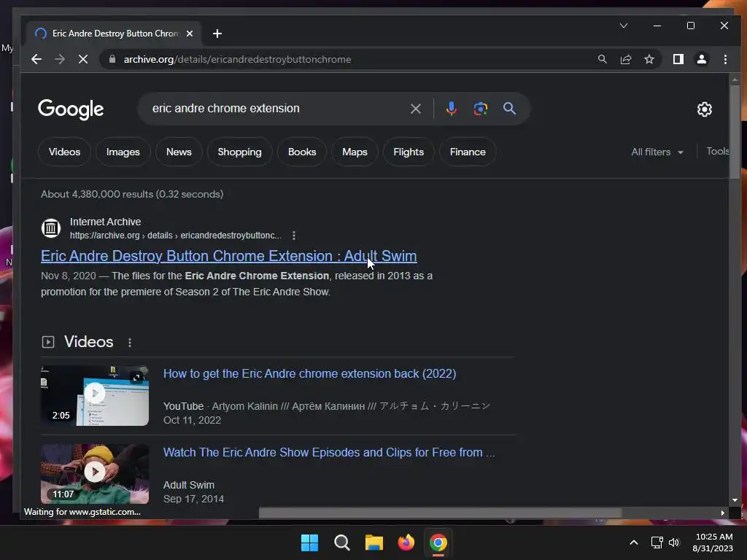Filter results by Books
This screenshot has height=560, width=747.
tap(302, 152)
